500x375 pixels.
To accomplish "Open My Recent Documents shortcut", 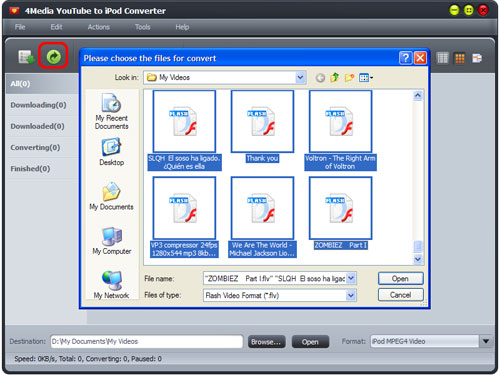I will (x=111, y=111).
